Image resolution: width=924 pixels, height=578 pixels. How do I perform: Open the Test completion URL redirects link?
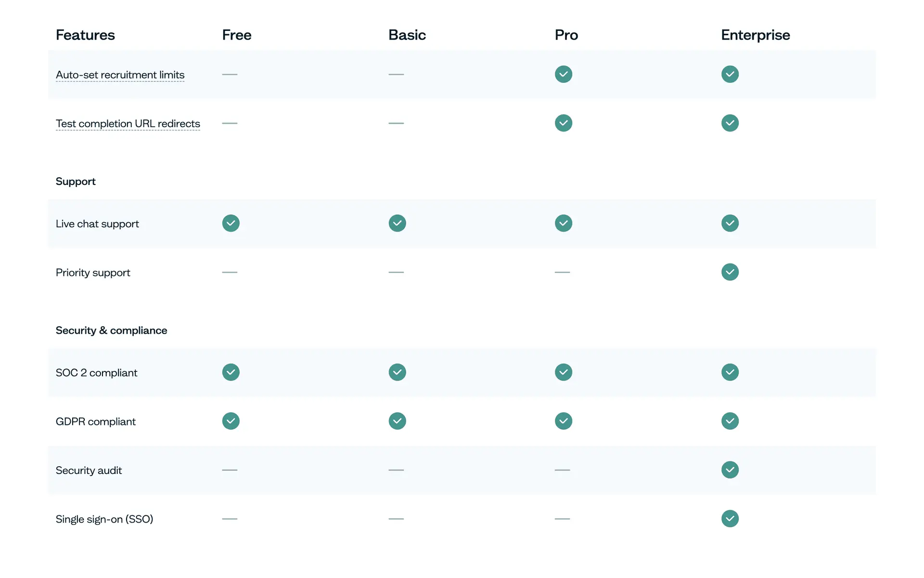pyautogui.click(x=128, y=123)
